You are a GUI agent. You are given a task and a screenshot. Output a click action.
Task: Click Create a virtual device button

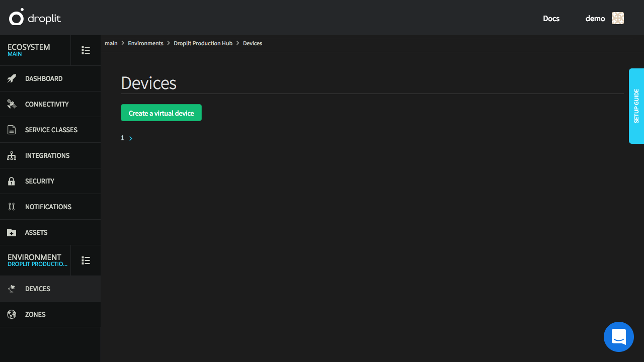pyautogui.click(x=161, y=113)
